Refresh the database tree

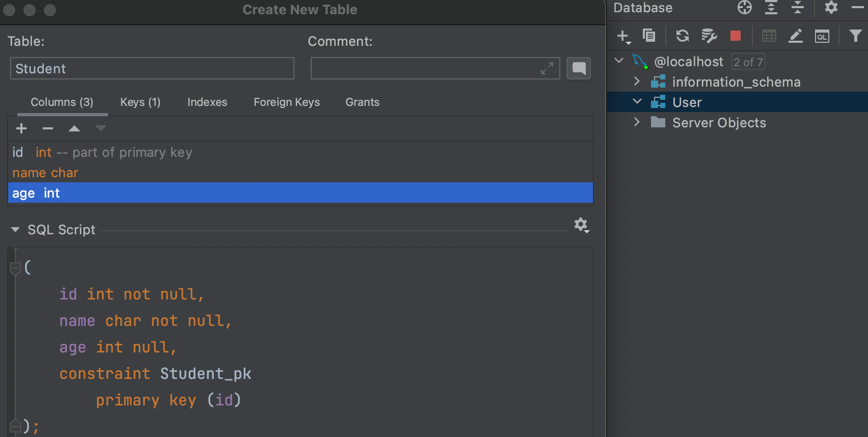point(683,36)
